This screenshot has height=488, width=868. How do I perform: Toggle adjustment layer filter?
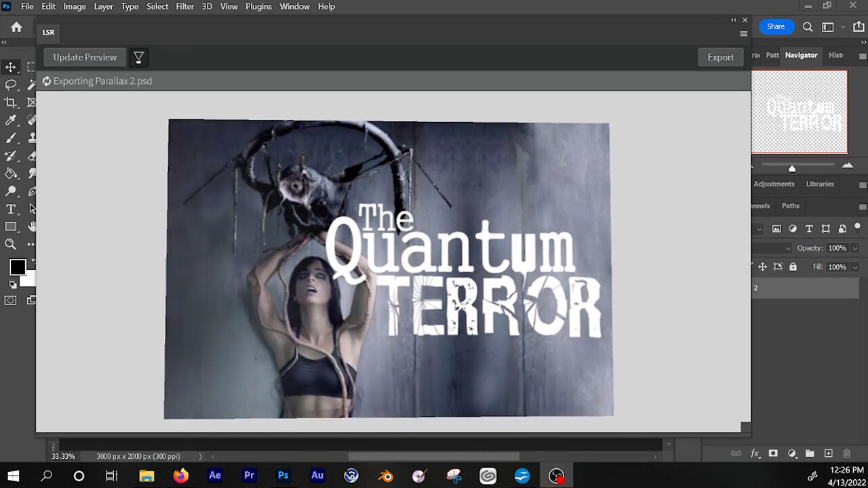tap(793, 229)
